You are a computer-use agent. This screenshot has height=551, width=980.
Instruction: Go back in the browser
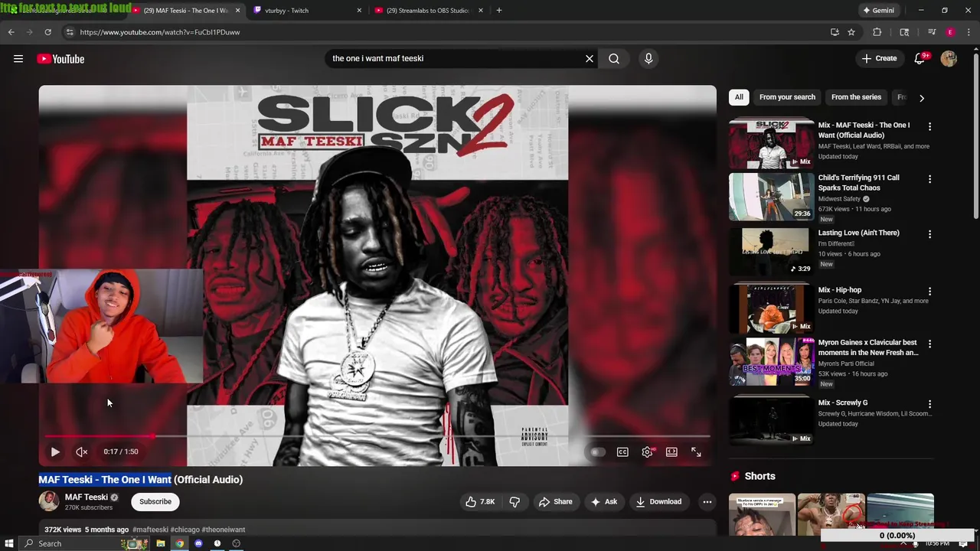(x=11, y=32)
